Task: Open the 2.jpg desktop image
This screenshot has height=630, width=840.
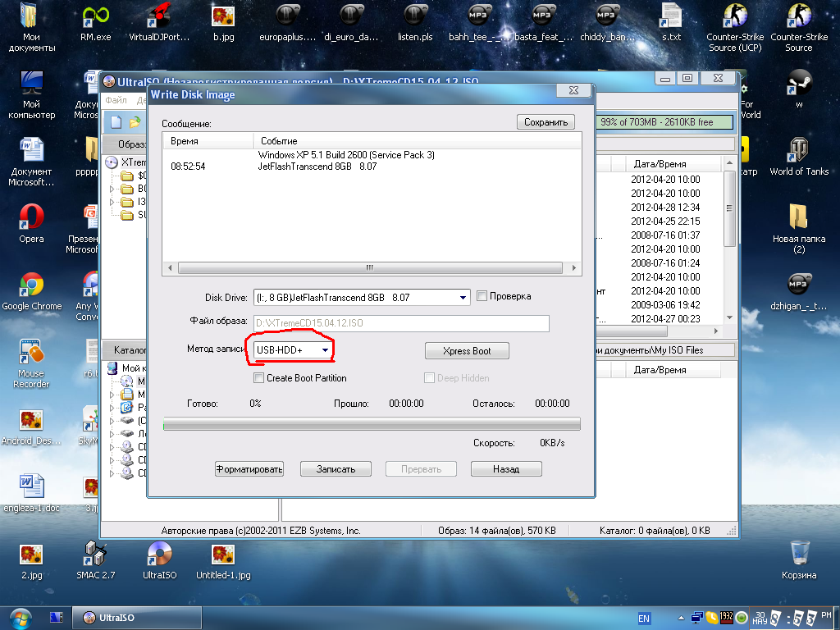Action: click(32, 560)
